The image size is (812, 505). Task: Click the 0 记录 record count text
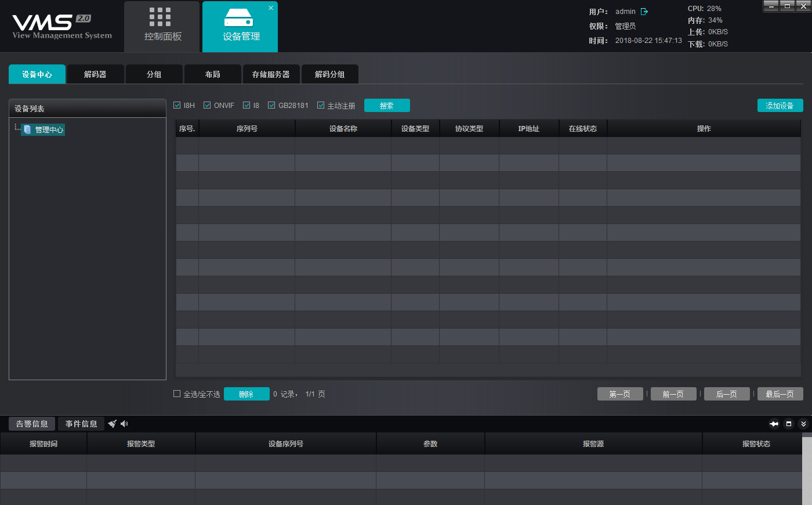[x=284, y=394]
